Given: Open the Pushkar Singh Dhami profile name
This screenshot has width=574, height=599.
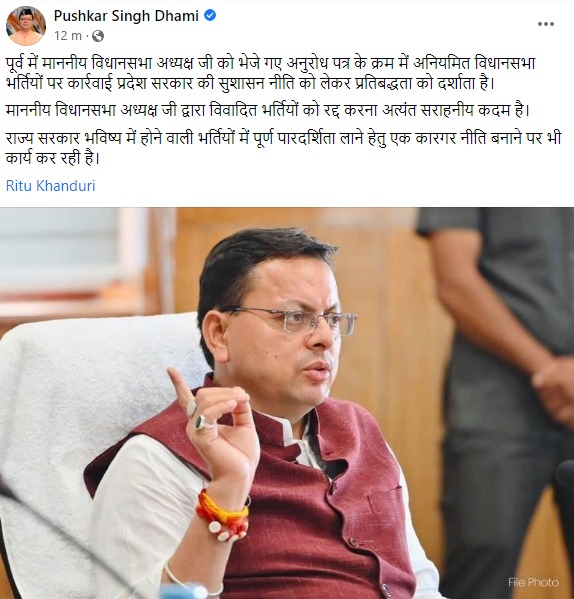Looking at the screenshot, I should point(126,16).
